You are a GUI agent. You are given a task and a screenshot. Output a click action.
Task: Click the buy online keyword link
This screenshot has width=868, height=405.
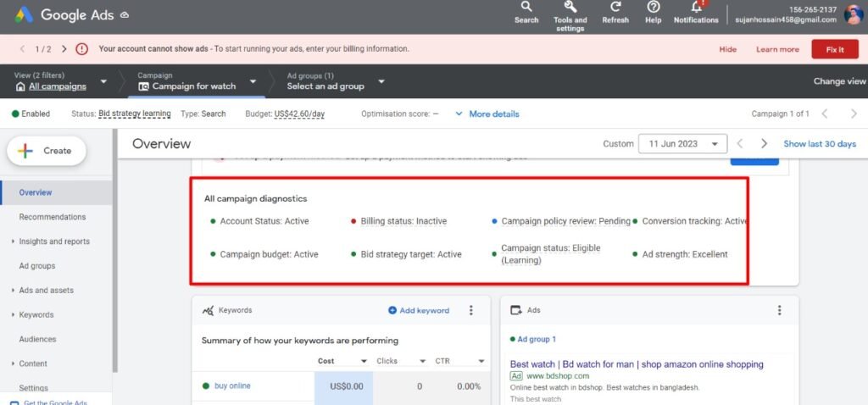point(232,386)
